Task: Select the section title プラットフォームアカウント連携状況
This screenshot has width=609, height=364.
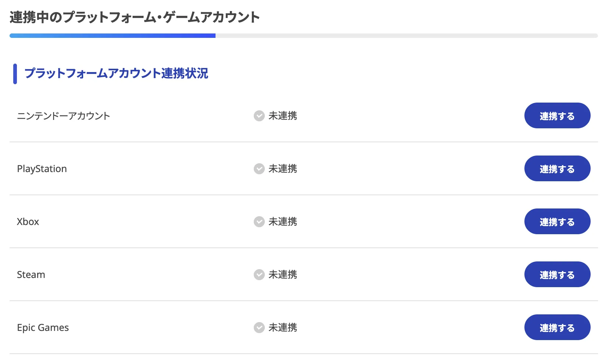Action: (x=116, y=74)
